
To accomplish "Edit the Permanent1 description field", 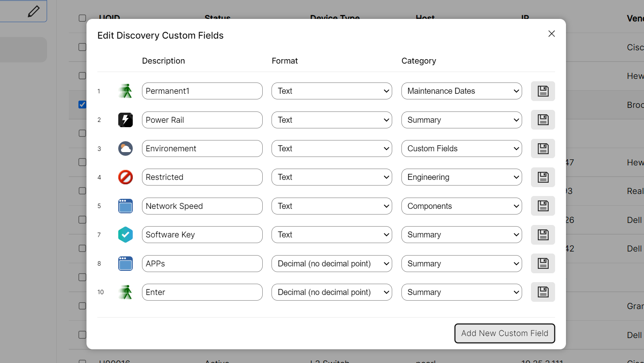I will [202, 91].
